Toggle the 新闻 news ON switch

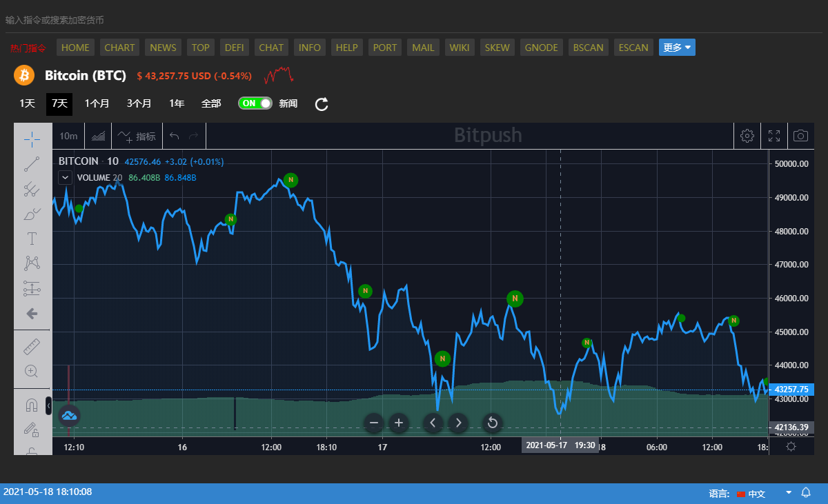(x=255, y=103)
